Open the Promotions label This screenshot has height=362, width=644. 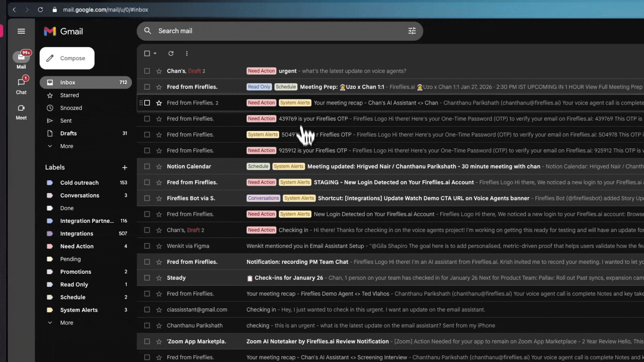(86, 272)
